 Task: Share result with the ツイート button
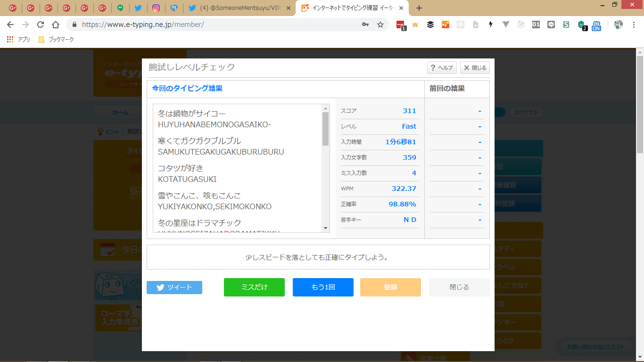pos(174,288)
